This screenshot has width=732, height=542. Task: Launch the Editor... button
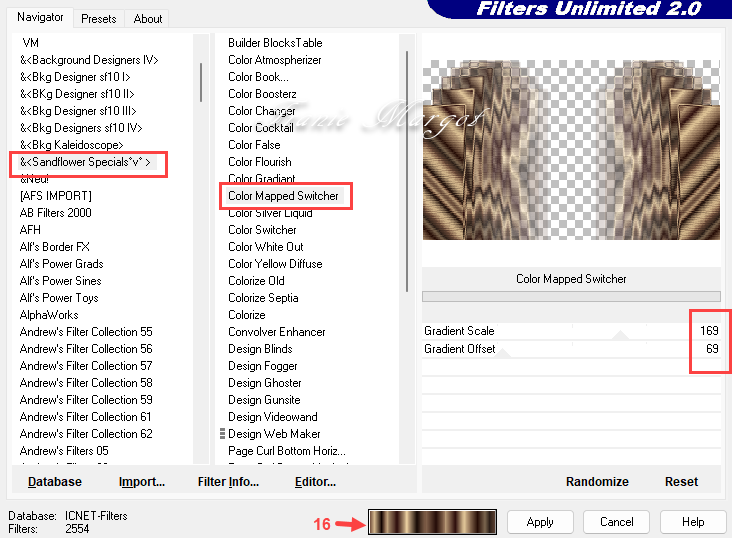315,481
